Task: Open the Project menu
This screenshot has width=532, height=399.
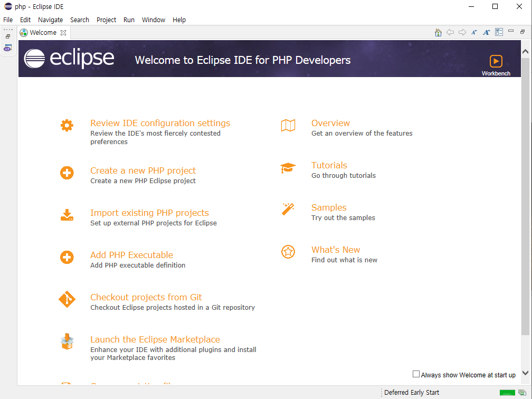Action: [x=106, y=20]
